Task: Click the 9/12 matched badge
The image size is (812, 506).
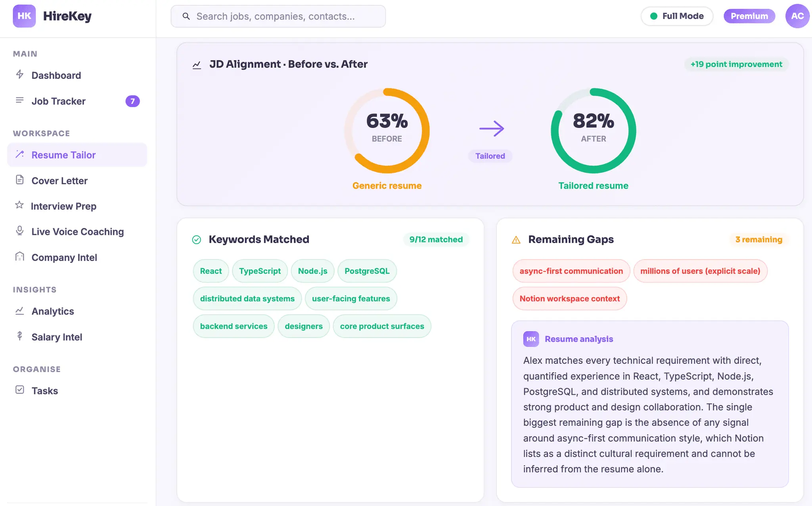Action: [436, 239]
